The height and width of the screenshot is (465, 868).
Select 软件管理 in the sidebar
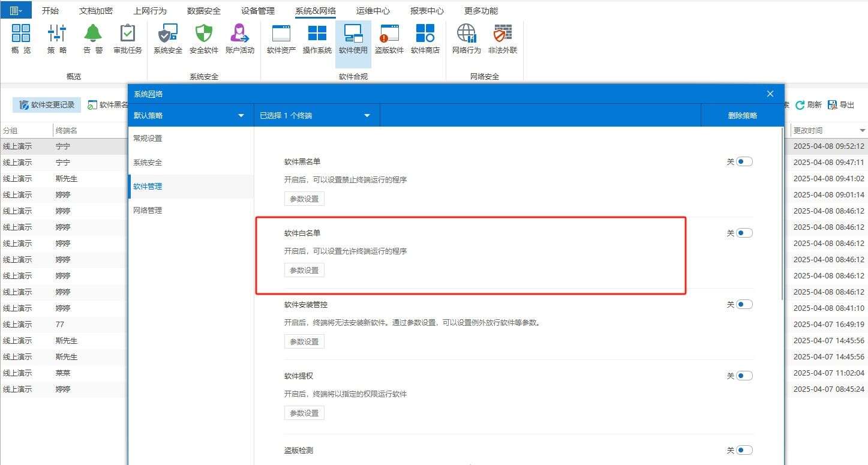[x=148, y=186]
